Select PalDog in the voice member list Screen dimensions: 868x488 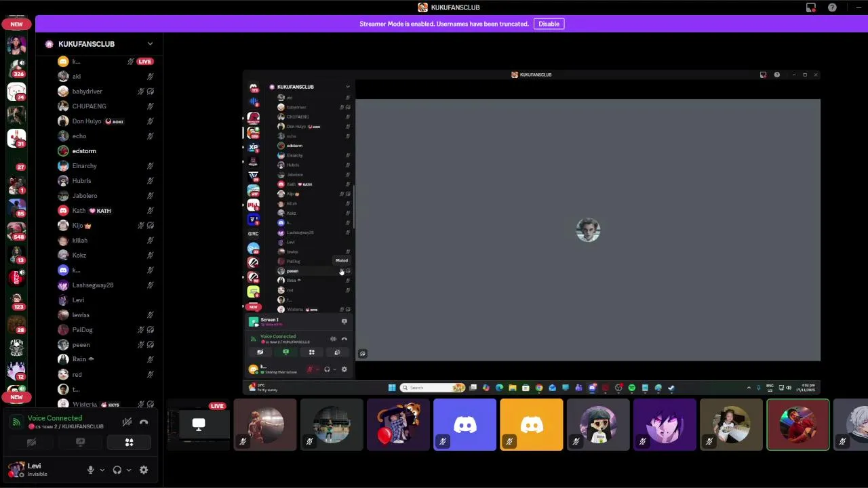click(x=105, y=330)
